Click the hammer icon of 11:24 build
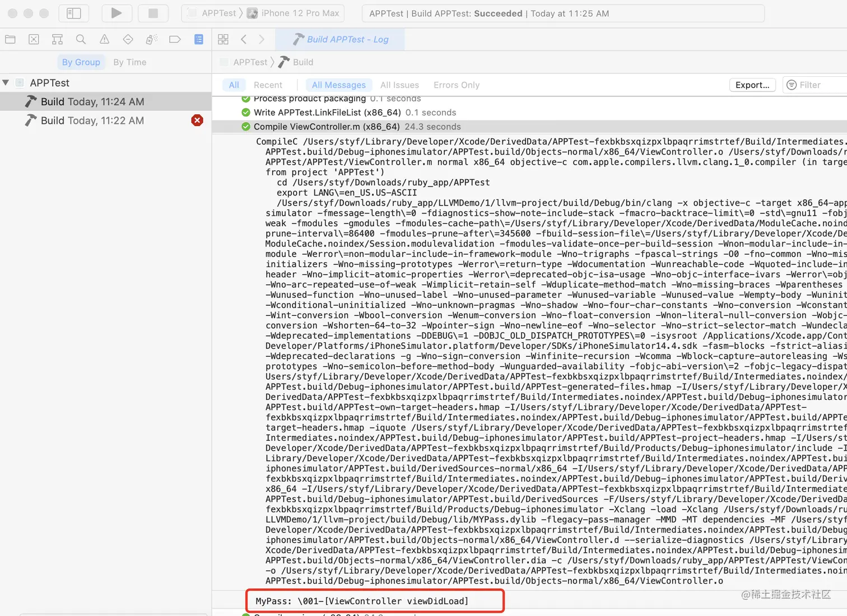The width and height of the screenshot is (847, 616). click(31, 101)
